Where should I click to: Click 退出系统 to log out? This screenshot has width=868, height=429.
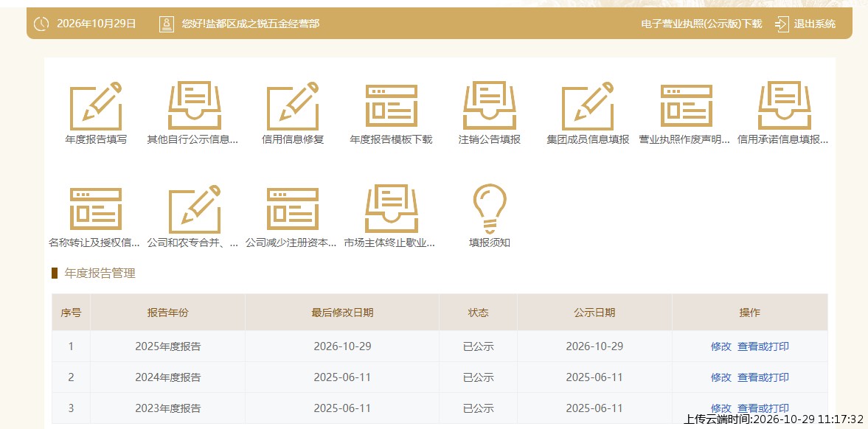click(x=815, y=24)
